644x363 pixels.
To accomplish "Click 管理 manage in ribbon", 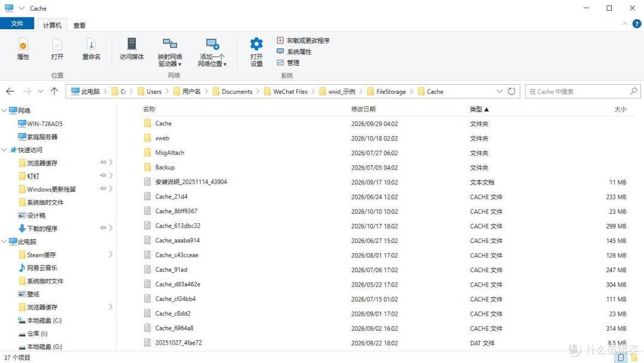I will point(288,63).
